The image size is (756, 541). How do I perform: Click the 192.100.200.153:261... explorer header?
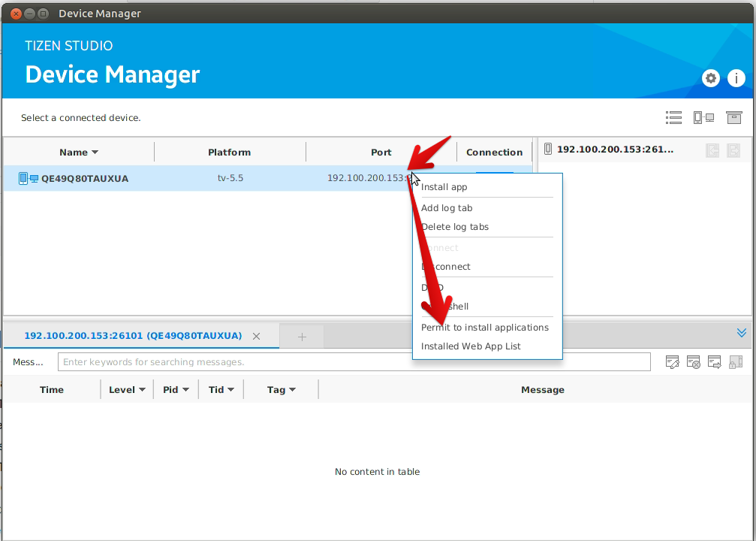(x=615, y=149)
